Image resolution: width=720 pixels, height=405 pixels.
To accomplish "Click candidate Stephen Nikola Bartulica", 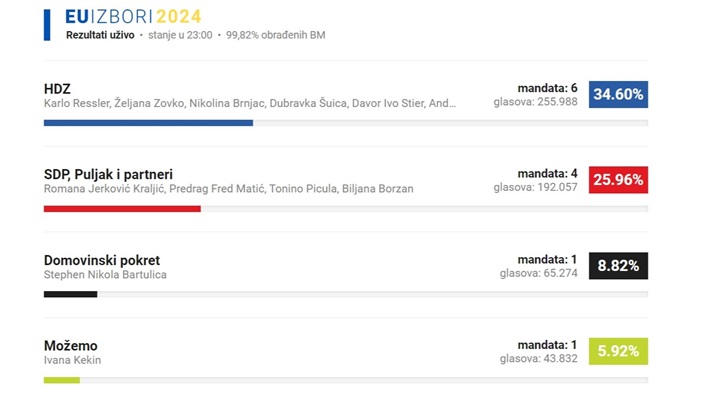I will (x=105, y=275).
